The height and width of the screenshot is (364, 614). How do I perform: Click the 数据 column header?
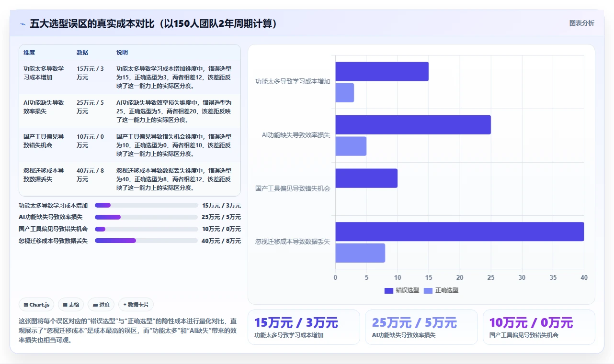(x=82, y=53)
